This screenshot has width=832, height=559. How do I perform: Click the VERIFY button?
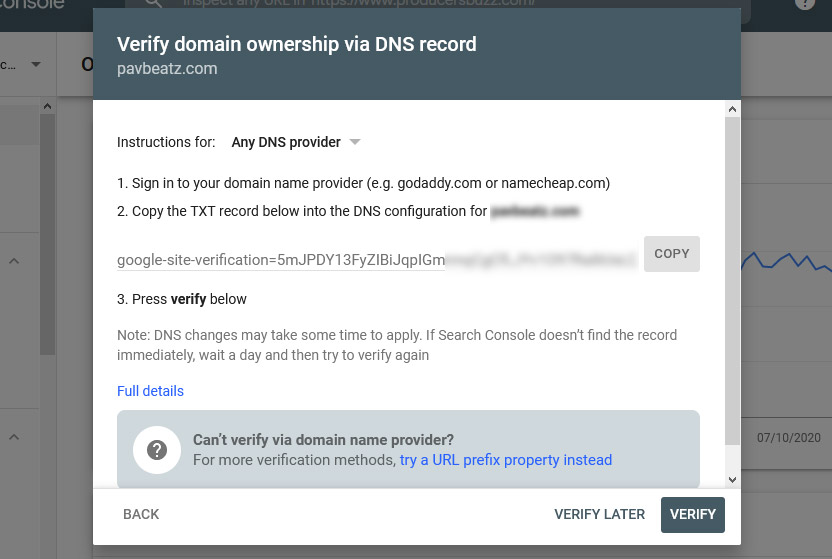click(692, 514)
